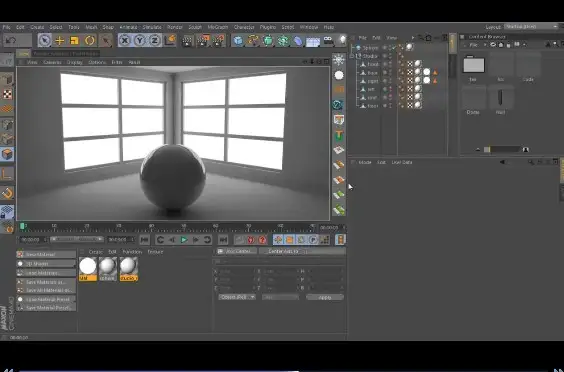Open the Character menu

point(244,27)
